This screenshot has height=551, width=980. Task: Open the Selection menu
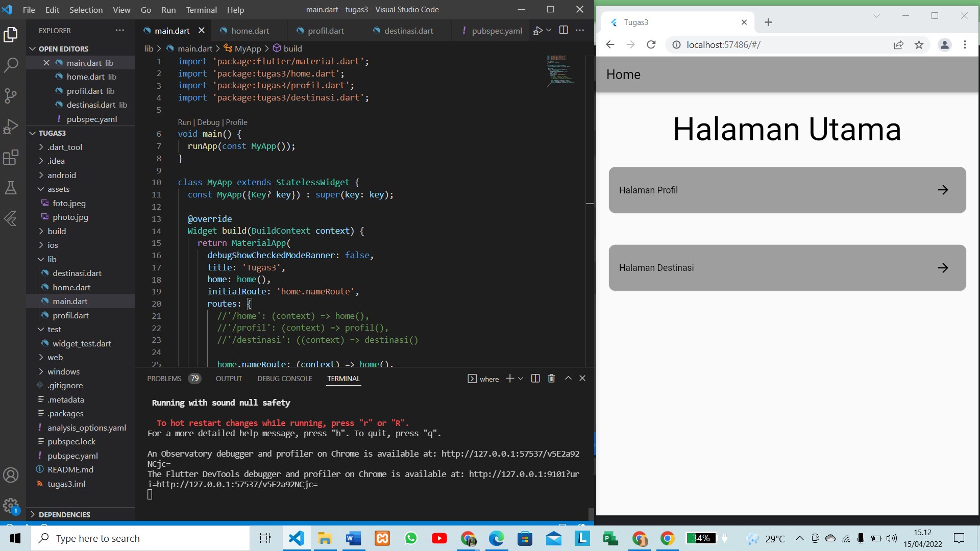(x=86, y=10)
